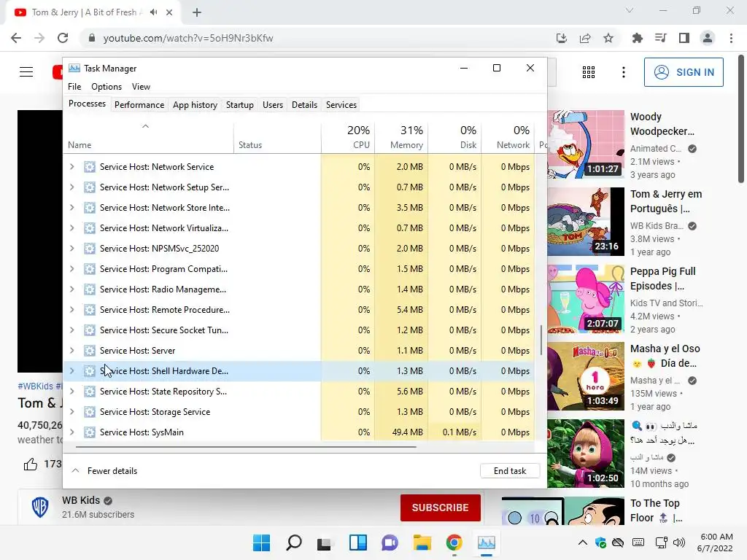The image size is (747, 560).
Task: Open Widgets from the taskbar
Action: pos(357,542)
